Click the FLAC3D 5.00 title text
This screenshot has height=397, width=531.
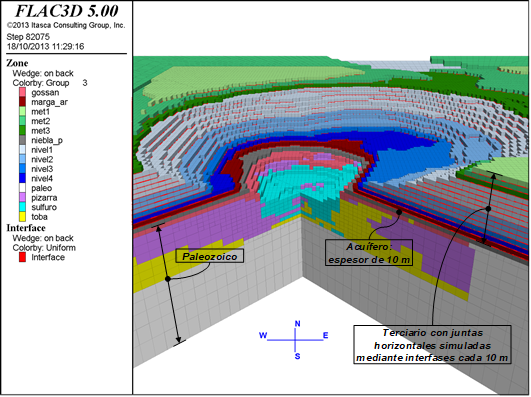point(67,11)
